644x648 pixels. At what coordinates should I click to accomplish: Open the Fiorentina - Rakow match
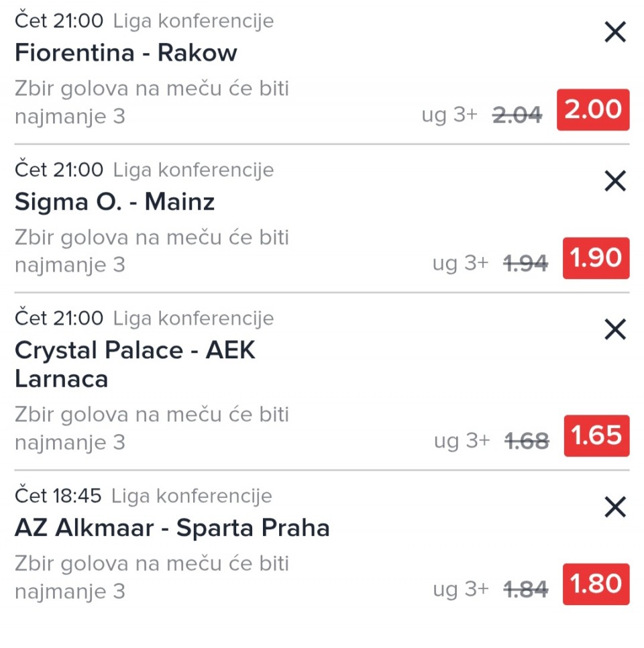pyautogui.click(x=126, y=53)
